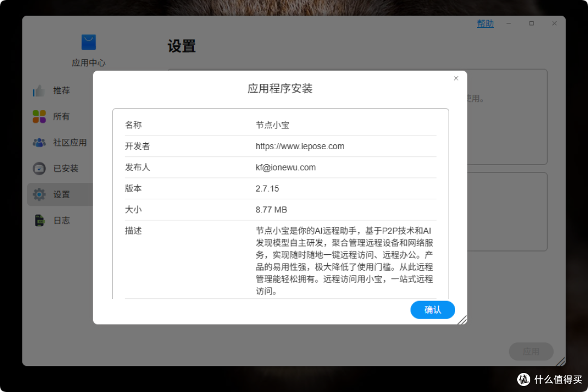Click the 社区应用 people icon
This screenshot has height=392, width=588.
pos(39,143)
